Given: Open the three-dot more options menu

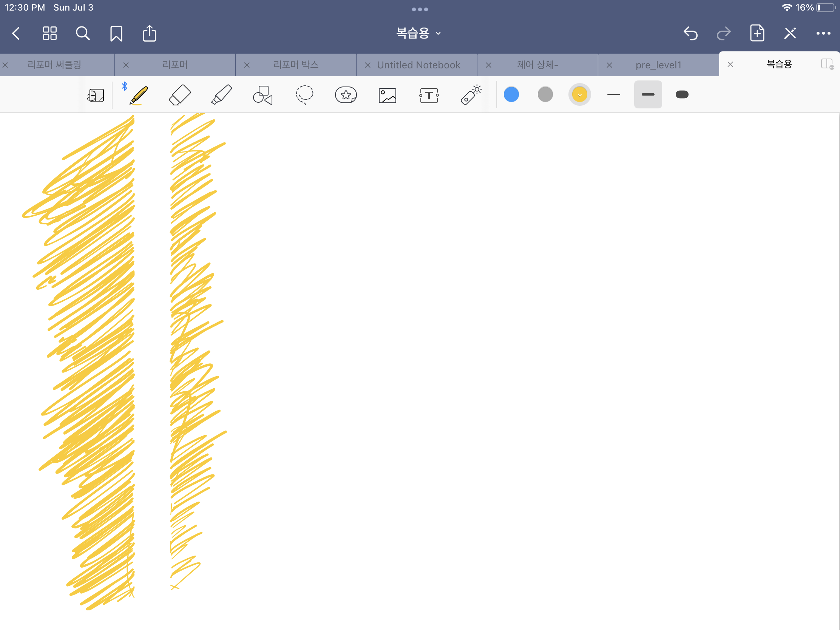Looking at the screenshot, I should (823, 33).
